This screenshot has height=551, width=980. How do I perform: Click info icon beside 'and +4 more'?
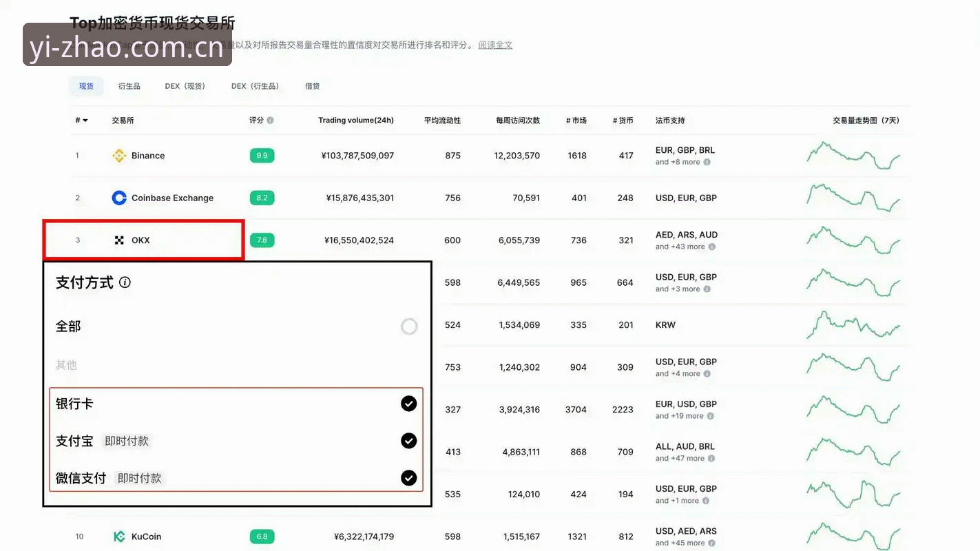point(707,374)
